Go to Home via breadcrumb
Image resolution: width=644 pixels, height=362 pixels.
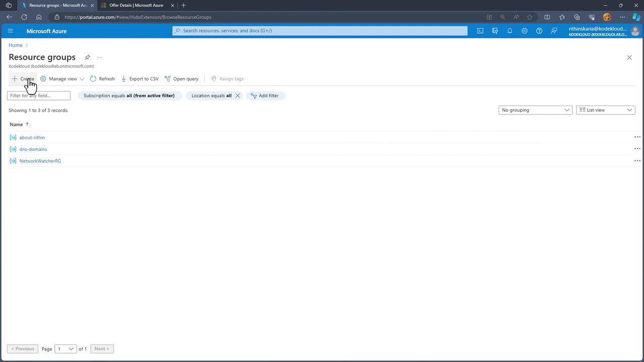(16, 45)
